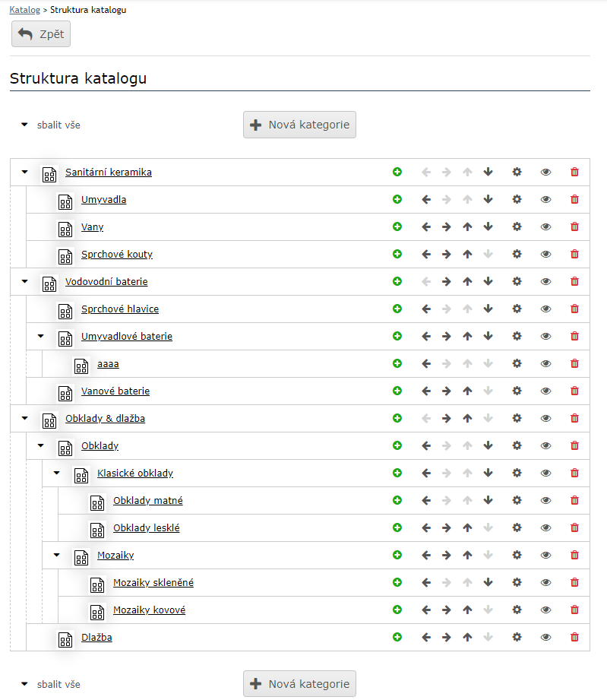Screen dimensions: 607x700
Task: Collapse Umyvadlové baterie subtree
Action: pos(40,336)
